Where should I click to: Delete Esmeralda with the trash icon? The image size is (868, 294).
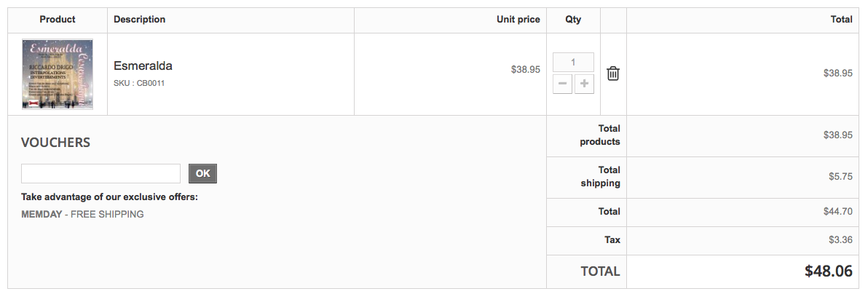click(613, 73)
